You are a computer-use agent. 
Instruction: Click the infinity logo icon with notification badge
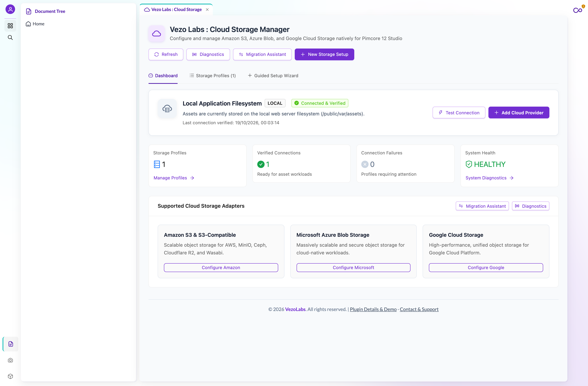point(578,10)
